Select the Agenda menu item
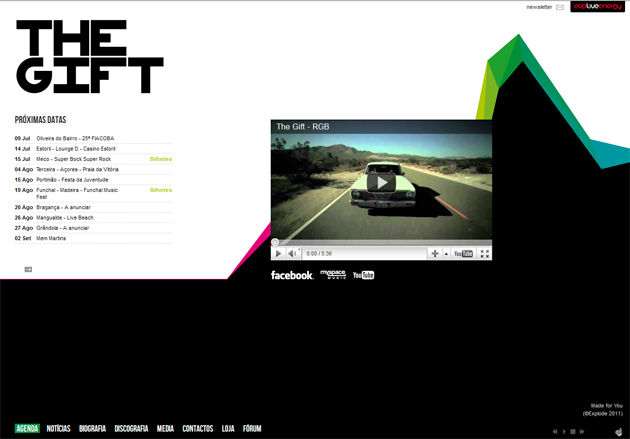This screenshot has height=439, width=630. [x=27, y=429]
